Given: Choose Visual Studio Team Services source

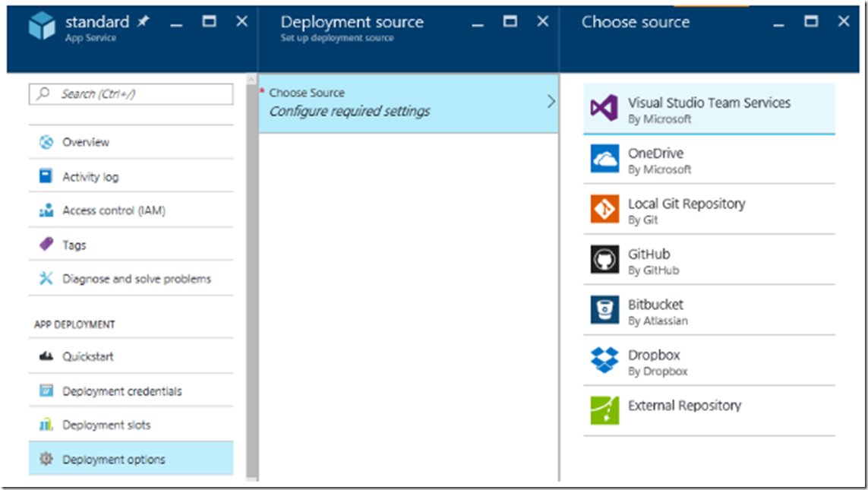Looking at the screenshot, I should tap(709, 109).
